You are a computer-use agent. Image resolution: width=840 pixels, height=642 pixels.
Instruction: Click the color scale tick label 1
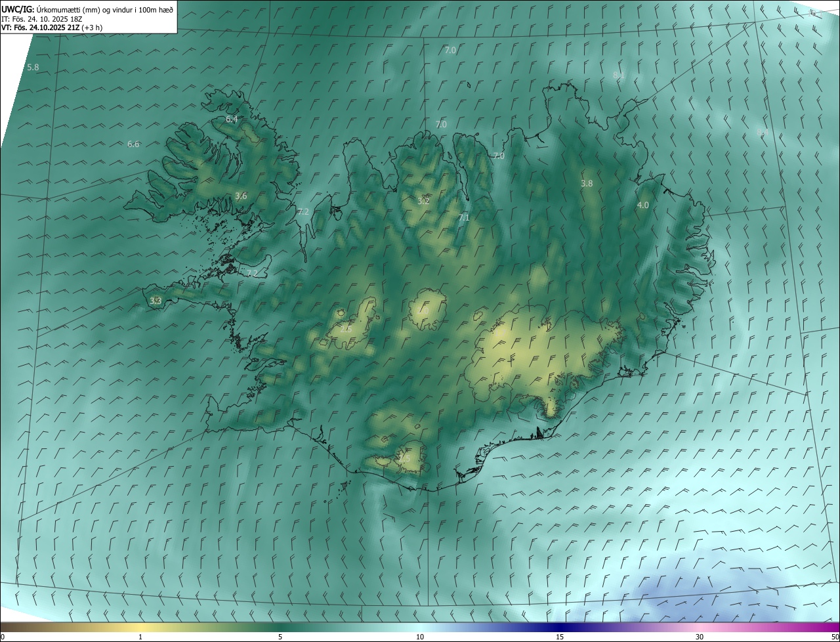point(140,637)
